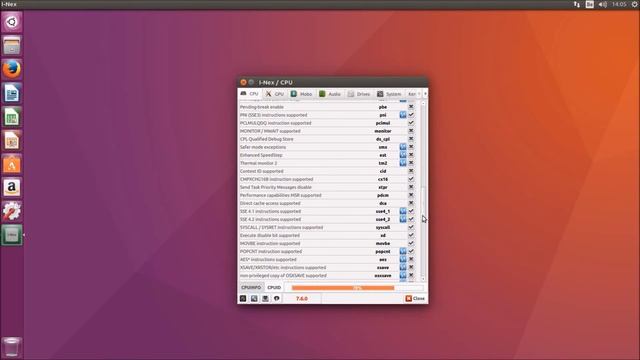The height and width of the screenshot is (360, 640).
Task: Open Wikipedia link for aes row
Action: coord(402,260)
